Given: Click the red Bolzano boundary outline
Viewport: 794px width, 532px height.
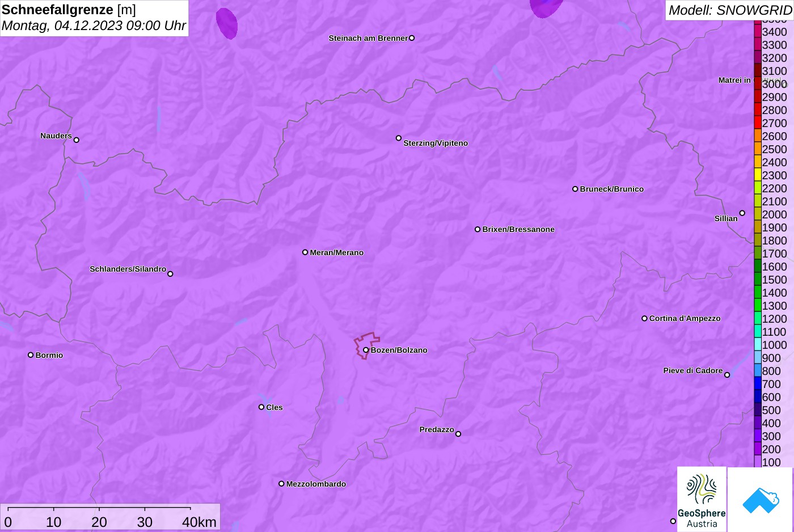Looking at the screenshot, I should pos(368,345).
